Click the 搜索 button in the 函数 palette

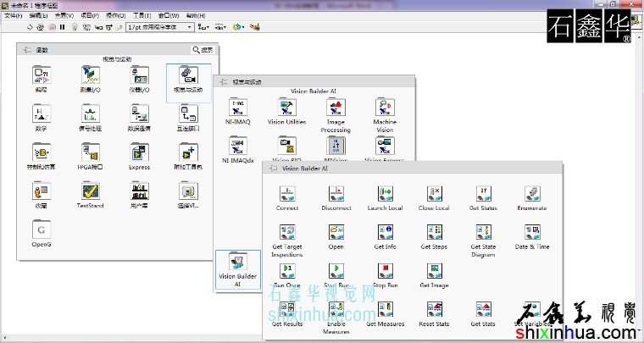(x=203, y=50)
